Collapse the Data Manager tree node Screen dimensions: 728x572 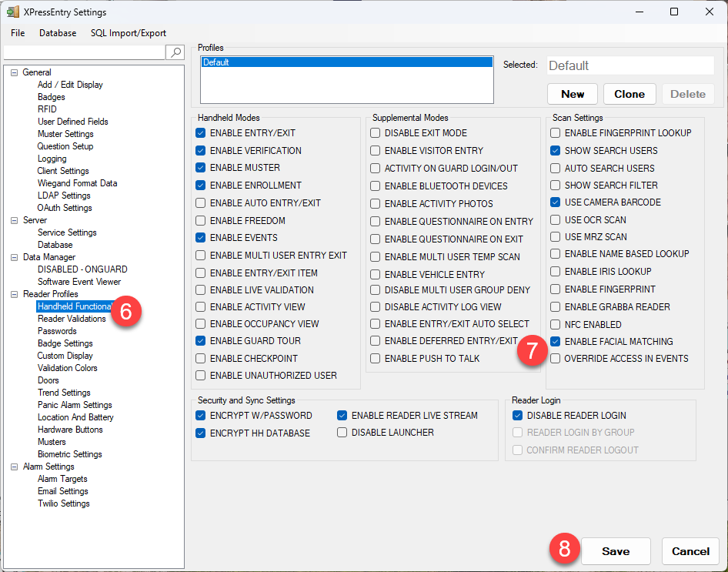click(15, 257)
